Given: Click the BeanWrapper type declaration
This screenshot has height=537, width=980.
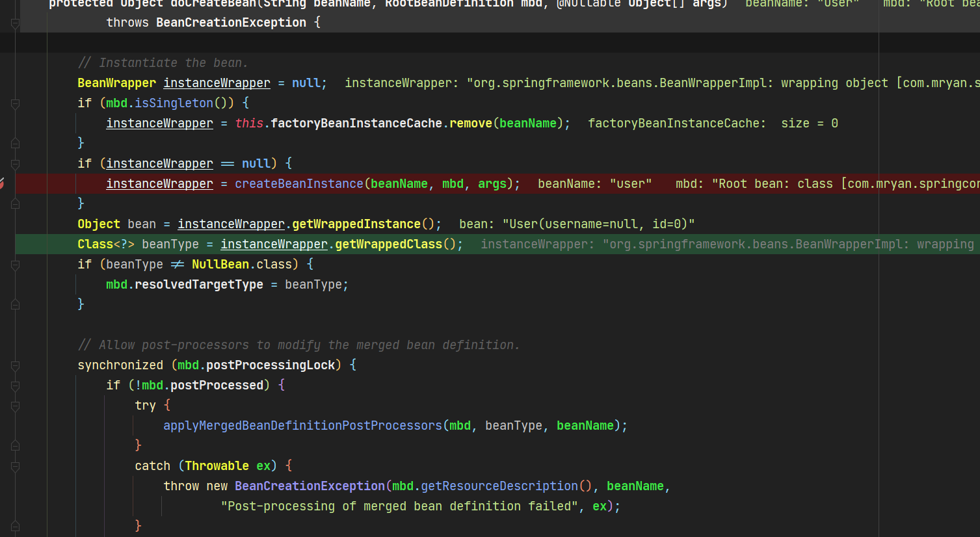Looking at the screenshot, I should (x=116, y=83).
